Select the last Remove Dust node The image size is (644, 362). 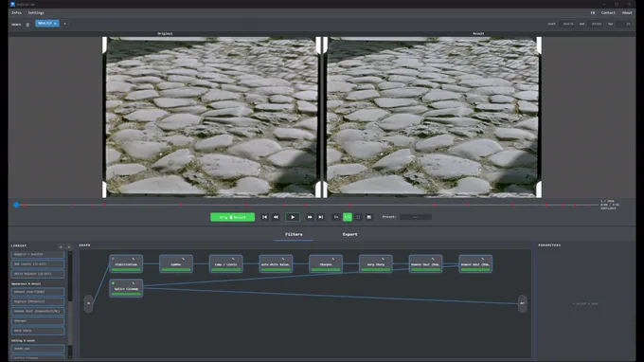475,264
